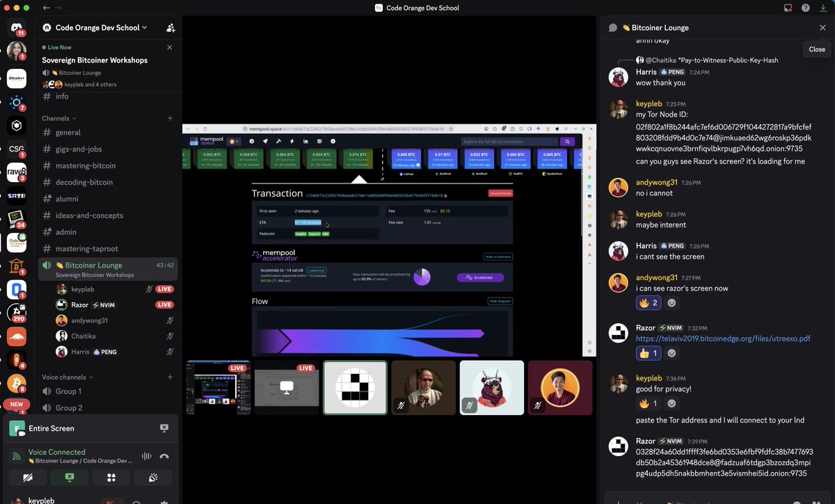Add reaction to 'good for privacy!' message
The image size is (835, 504).
(x=671, y=403)
